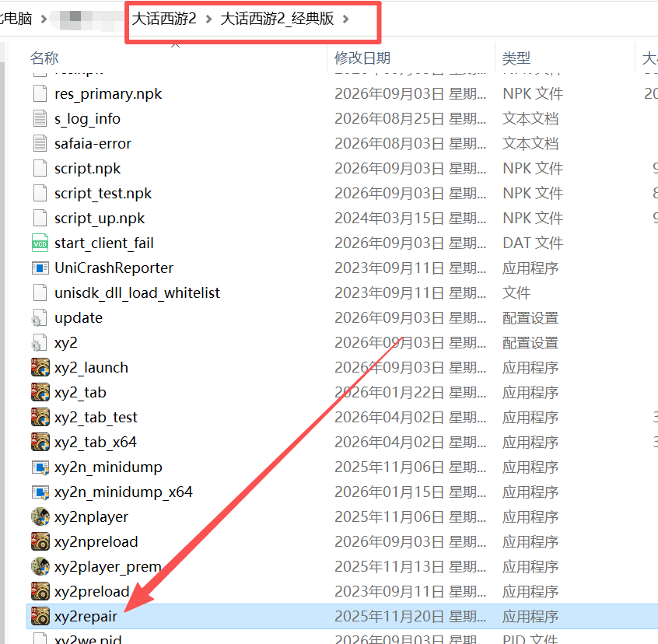Click the xy2n_minidump application icon
The width and height of the screenshot is (658, 644).
pyautogui.click(x=40, y=467)
